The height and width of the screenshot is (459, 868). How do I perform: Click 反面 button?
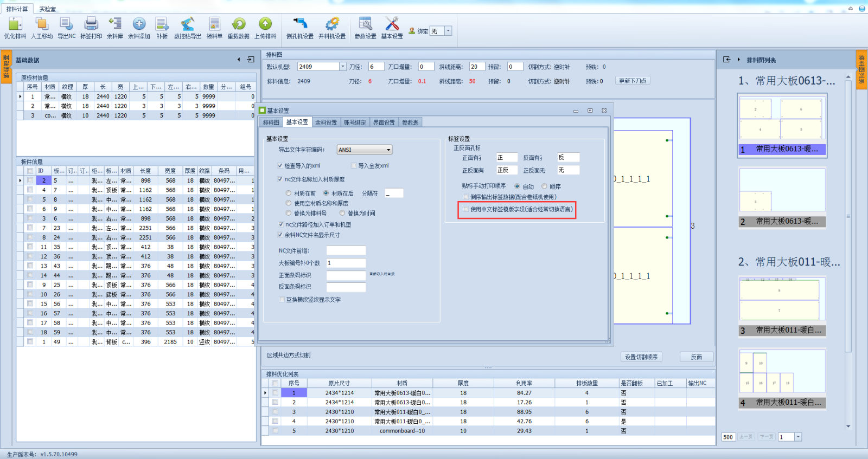coord(697,357)
